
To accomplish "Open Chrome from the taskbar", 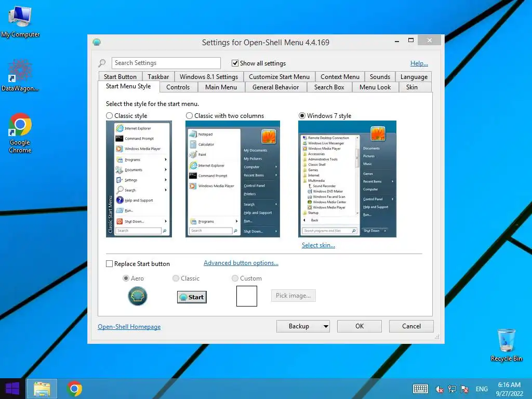I will (75, 389).
